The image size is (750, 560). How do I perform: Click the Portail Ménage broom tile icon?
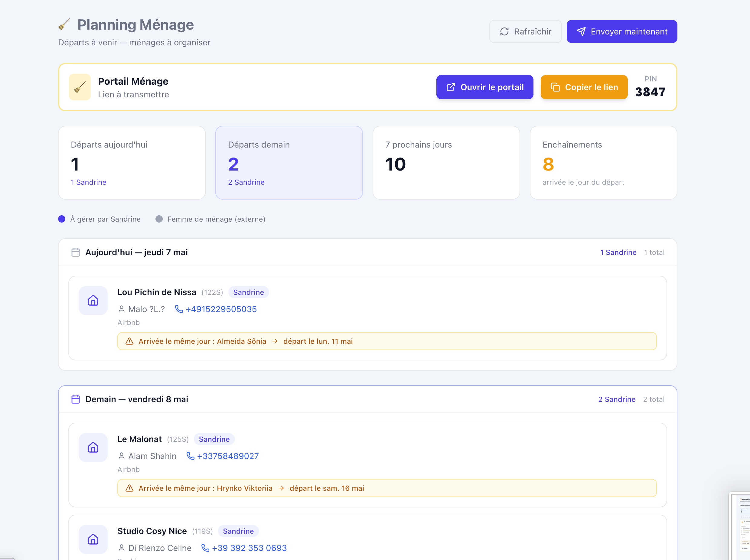click(x=80, y=87)
